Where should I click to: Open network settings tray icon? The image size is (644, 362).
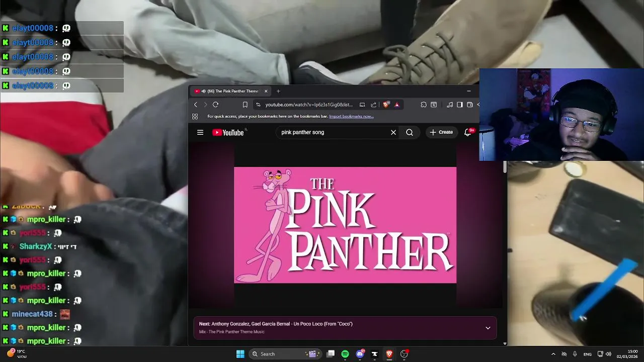click(x=600, y=354)
